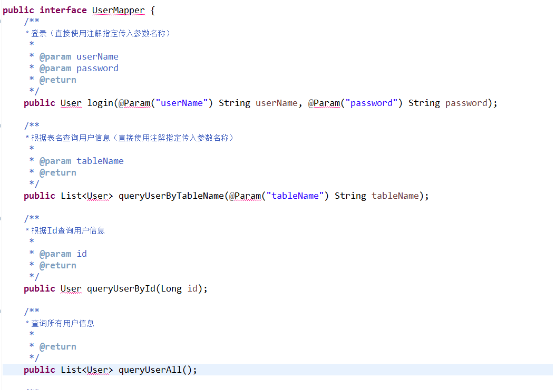
Task: Click the password parameter variable ending login
Action: [466, 103]
